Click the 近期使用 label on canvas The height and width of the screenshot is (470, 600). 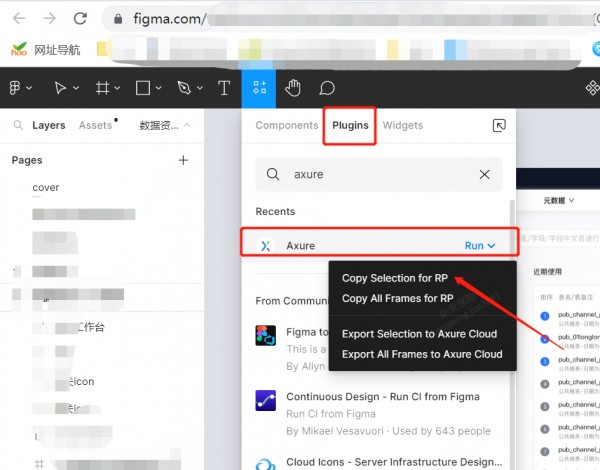pos(548,272)
